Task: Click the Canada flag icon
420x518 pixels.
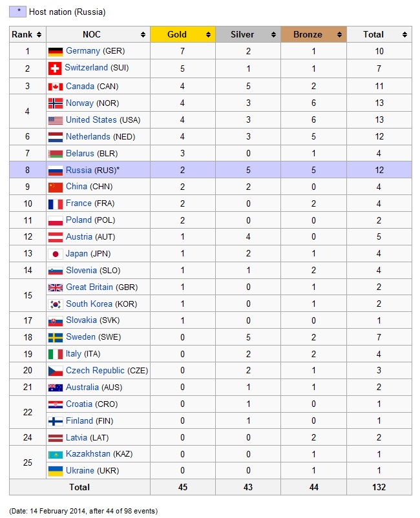Action: point(56,87)
